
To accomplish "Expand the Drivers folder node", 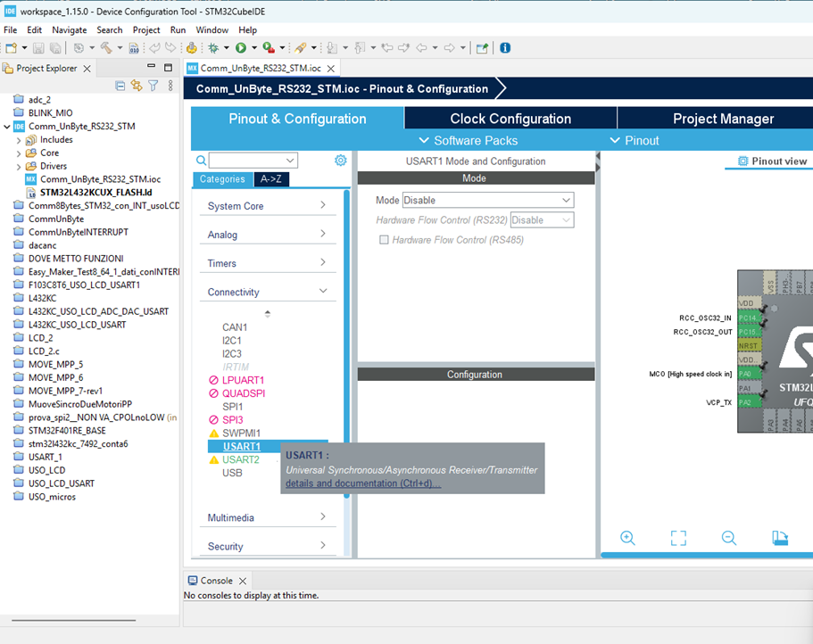I will [x=19, y=167].
